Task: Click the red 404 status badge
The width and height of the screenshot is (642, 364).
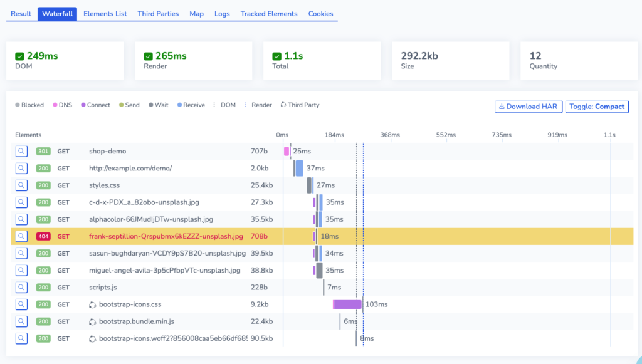Action: pos(43,236)
